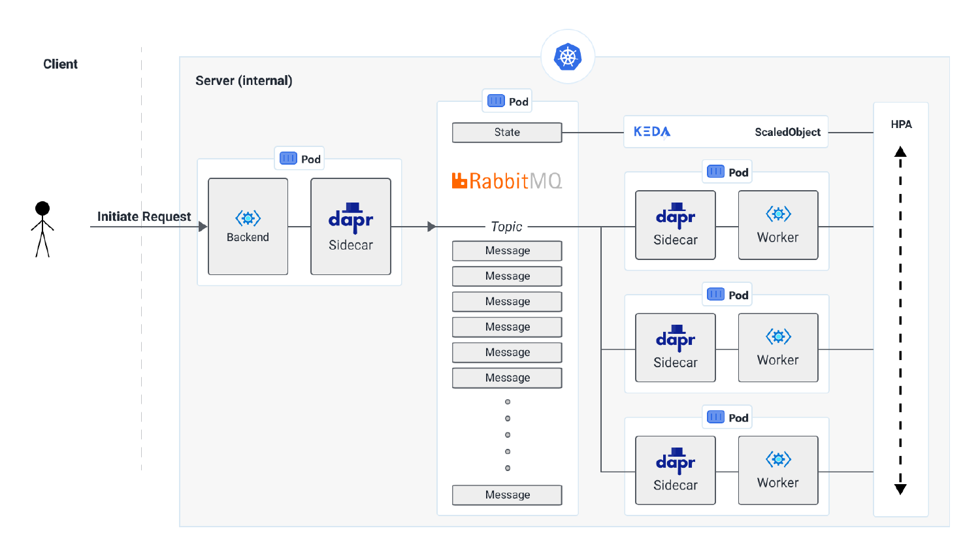Click the Kubernetes wheel logo
Screen dimensions: 980x556
567,57
